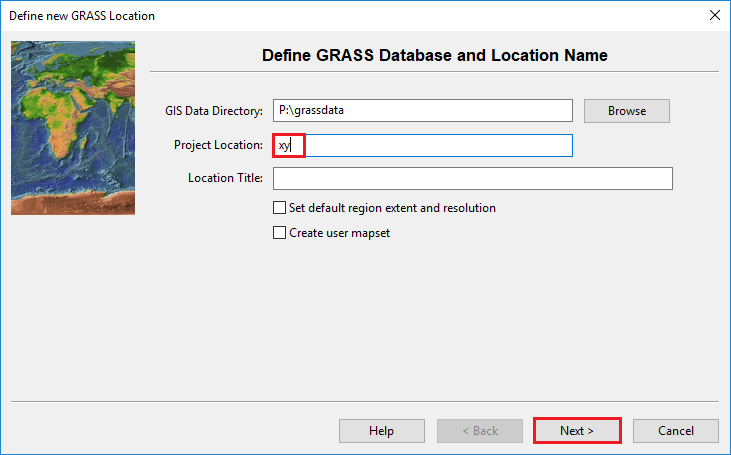
Task: Click into the Location Title field
Action: pyautogui.click(x=472, y=178)
